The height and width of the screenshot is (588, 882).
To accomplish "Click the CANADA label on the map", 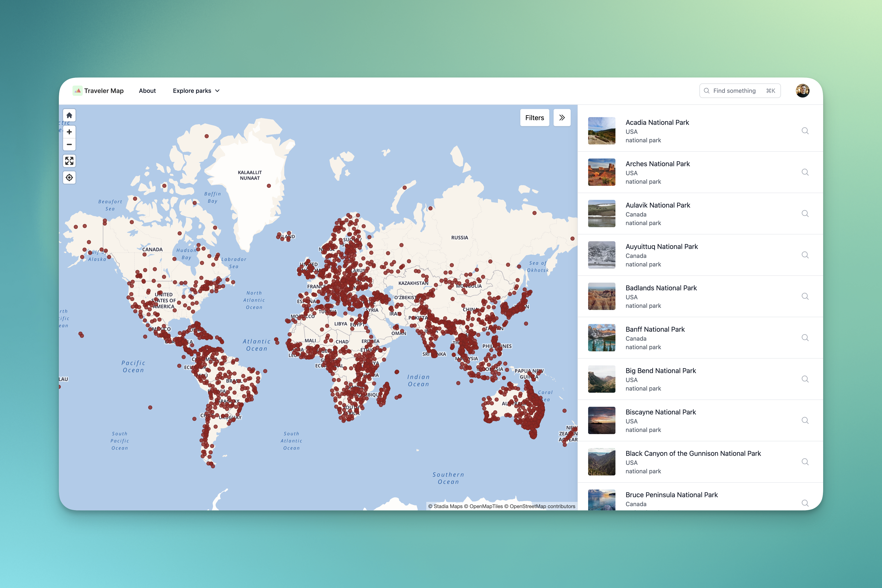I will (x=152, y=250).
